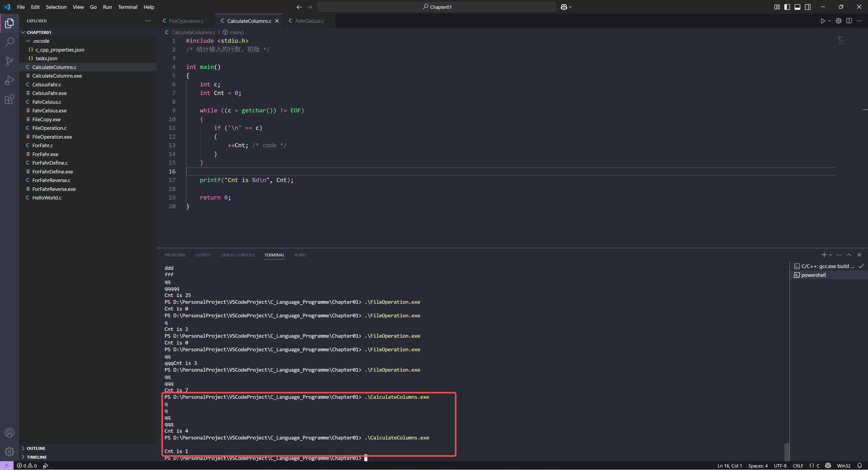Toggle the bottom panel visibility

coord(797,7)
